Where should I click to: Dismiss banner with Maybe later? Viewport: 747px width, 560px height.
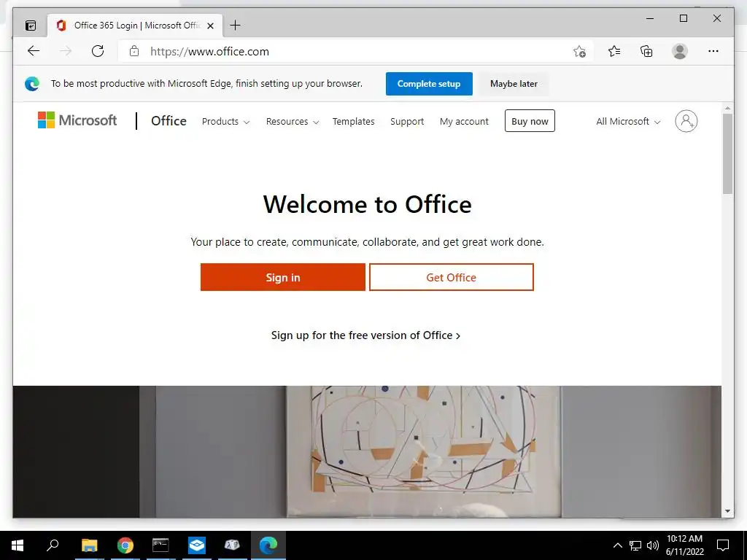point(514,84)
